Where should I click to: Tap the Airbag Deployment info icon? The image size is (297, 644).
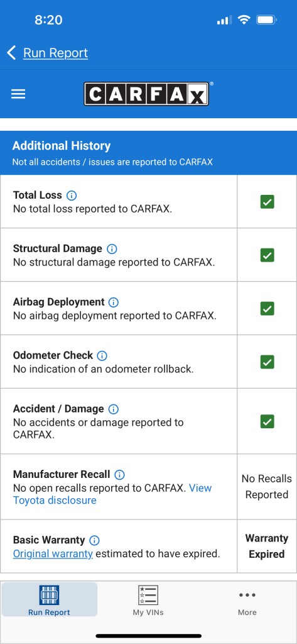coord(114,302)
